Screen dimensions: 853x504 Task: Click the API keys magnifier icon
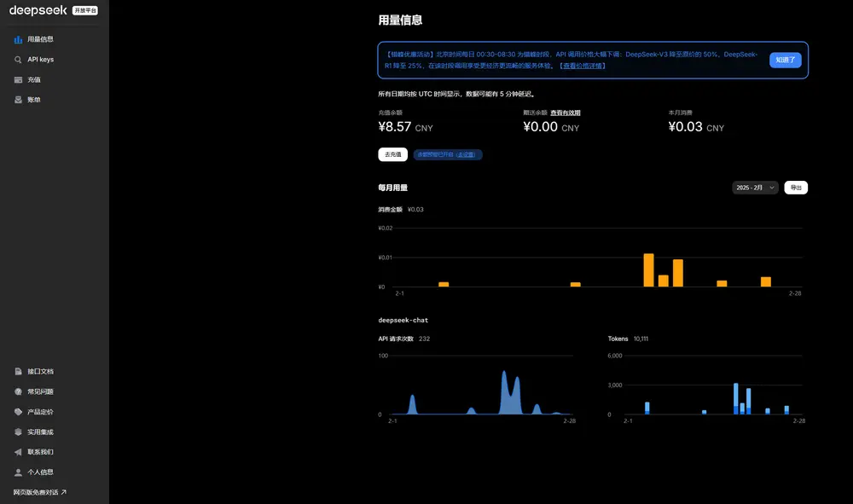click(17, 59)
